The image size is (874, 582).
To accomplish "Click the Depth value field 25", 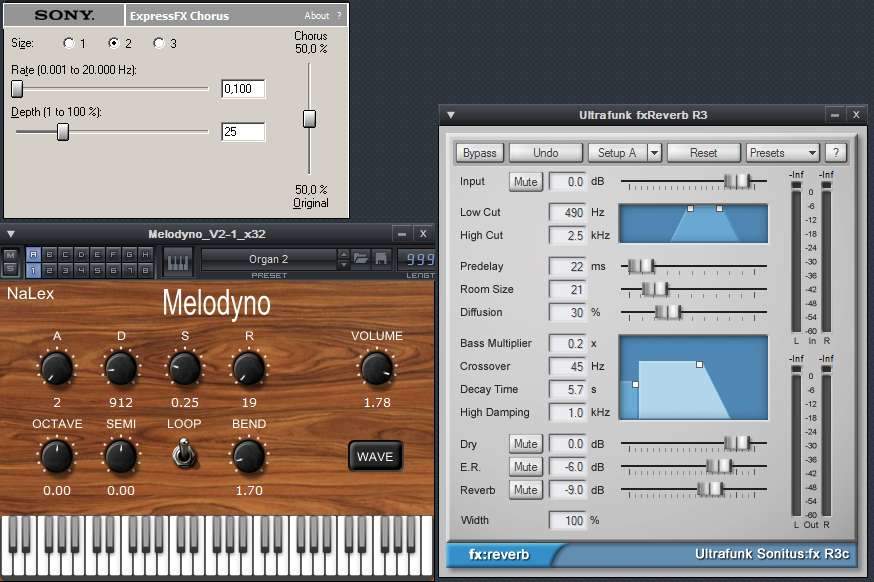I will 243,132.
